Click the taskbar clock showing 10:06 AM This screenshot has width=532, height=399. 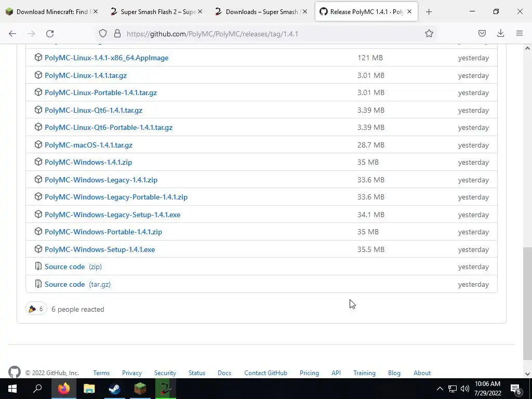click(x=487, y=389)
